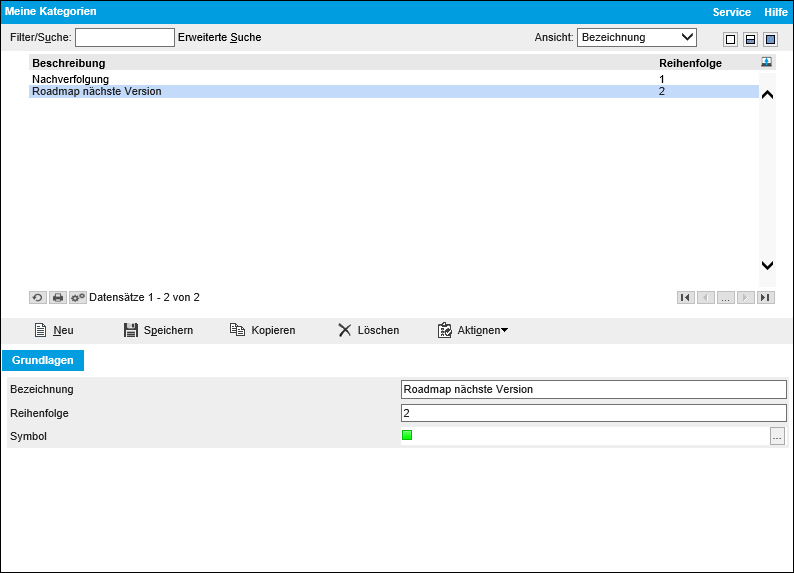The width and height of the screenshot is (794, 573).
Task: Click the print list icon
Action: pyautogui.click(x=58, y=297)
